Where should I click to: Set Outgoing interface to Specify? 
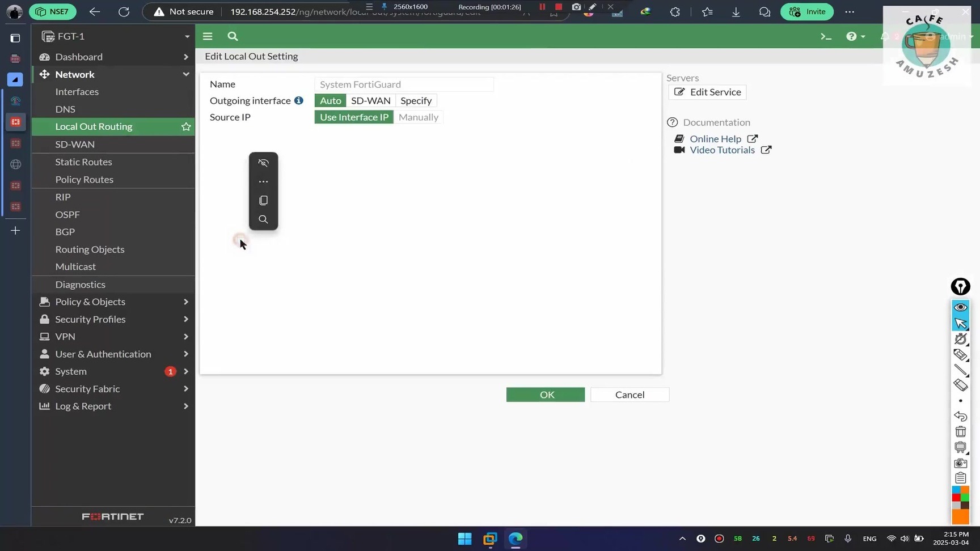pyautogui.click(x=416, y=100)
